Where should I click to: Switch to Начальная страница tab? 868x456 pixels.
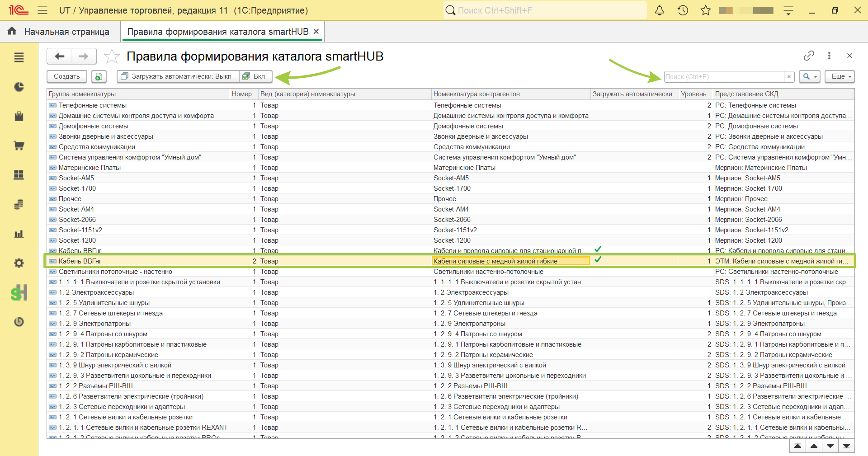tap(67, 32)
